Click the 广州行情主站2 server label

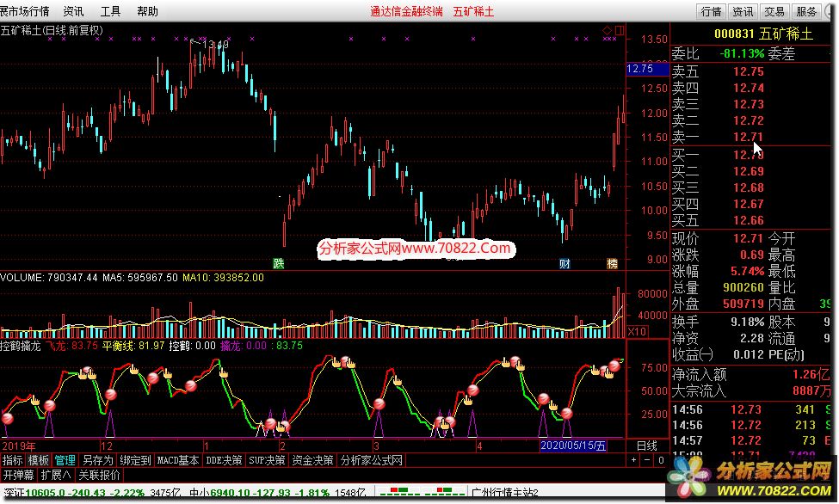tap(504, 492)
